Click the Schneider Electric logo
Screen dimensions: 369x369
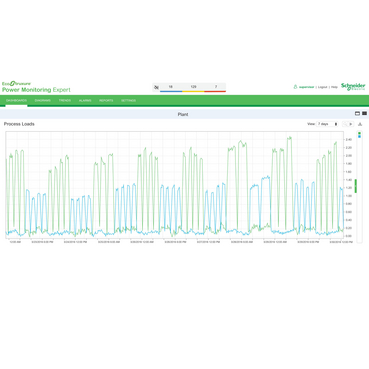click(353, 87)
